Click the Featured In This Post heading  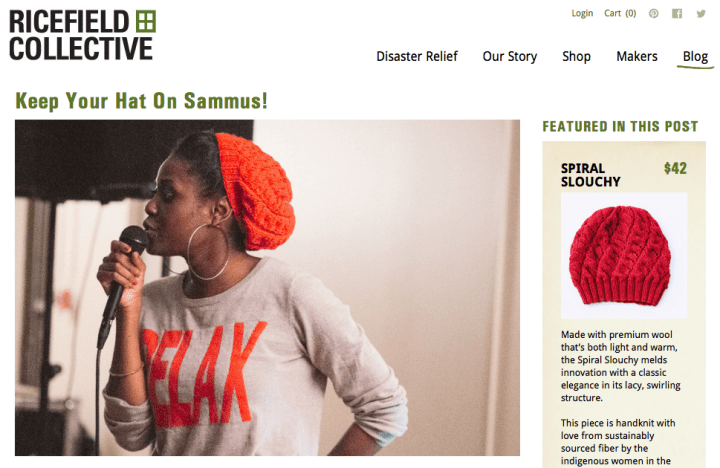(620, 126)
